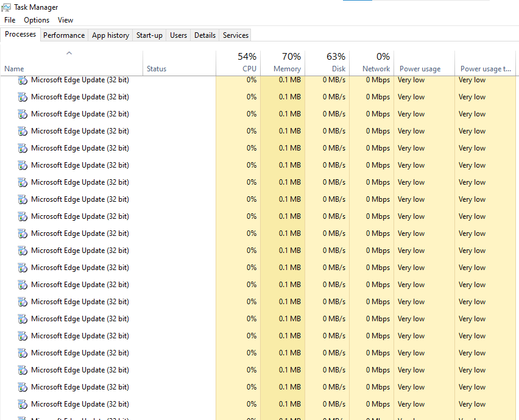Open the File menu
Image resolution: width=519 pixels, height=420 pixels.
click(10, 20)
